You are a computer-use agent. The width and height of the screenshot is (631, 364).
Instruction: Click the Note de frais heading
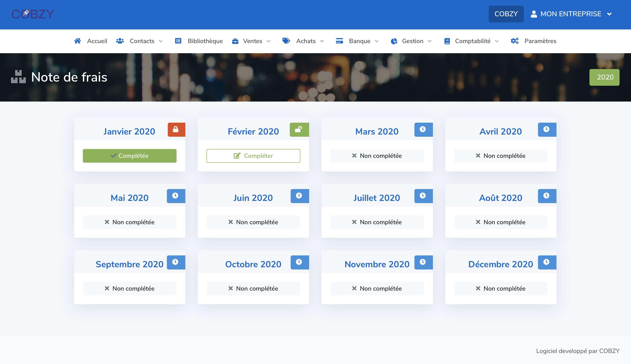[x=69, y=77]
